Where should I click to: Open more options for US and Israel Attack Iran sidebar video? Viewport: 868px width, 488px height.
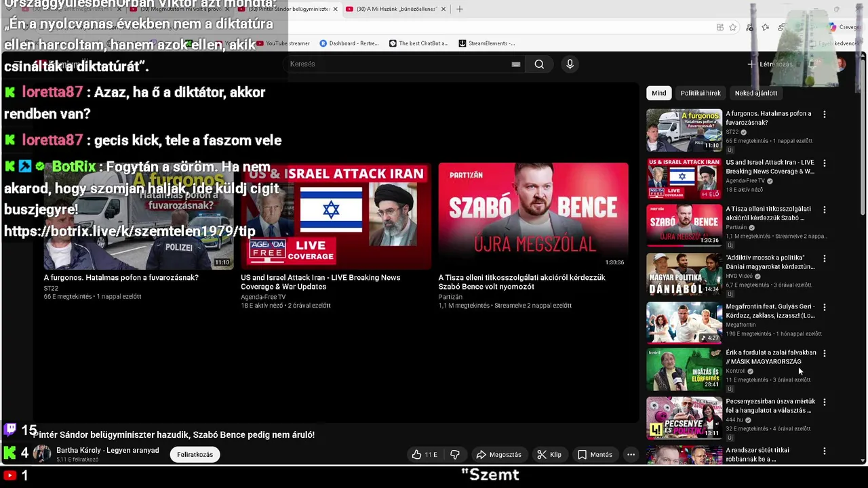(x=825, y=163)
